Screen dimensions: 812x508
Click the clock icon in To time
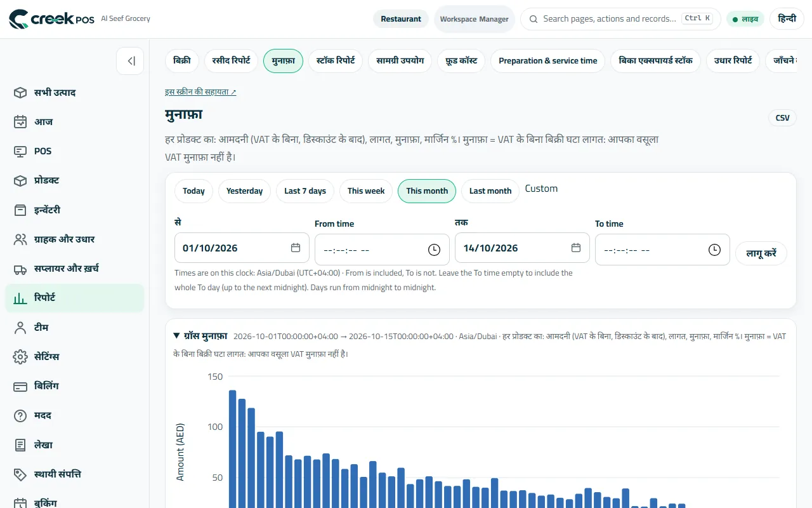(x=714, y=250)
